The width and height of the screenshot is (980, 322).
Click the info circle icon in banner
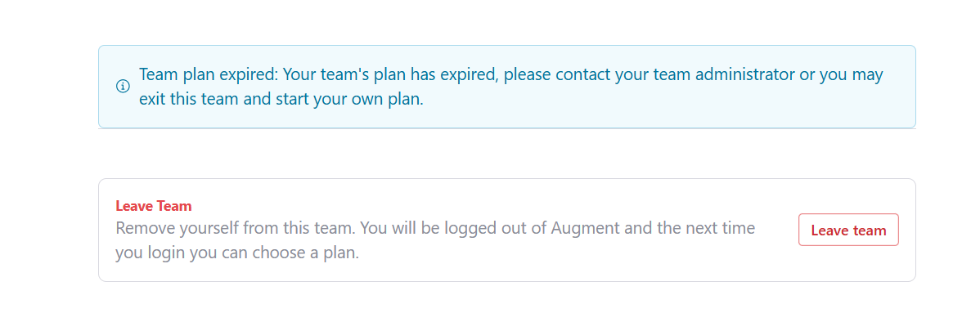[124, 87]
